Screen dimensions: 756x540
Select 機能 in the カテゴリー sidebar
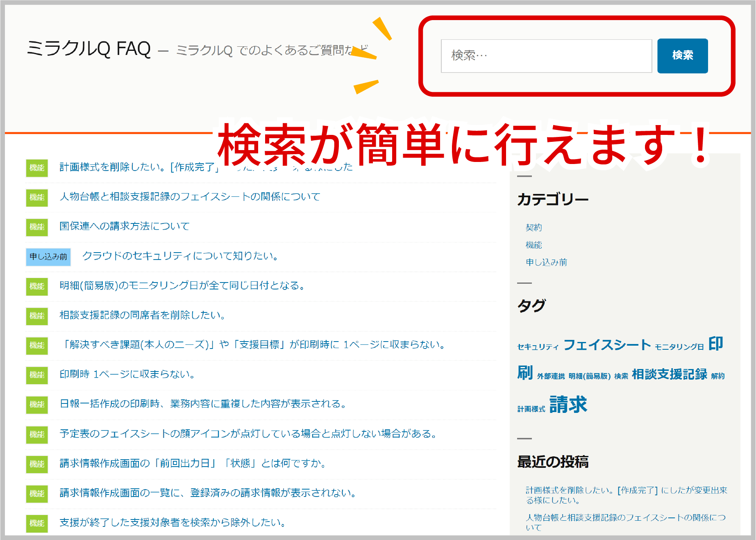point(534,245)
